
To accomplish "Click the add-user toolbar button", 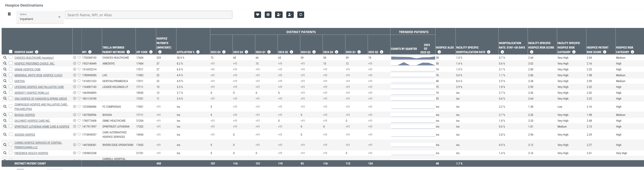I will tap(279, 15).
